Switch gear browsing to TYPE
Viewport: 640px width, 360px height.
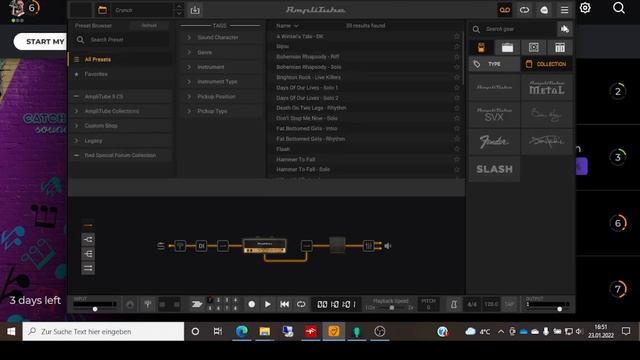point(494,64)
